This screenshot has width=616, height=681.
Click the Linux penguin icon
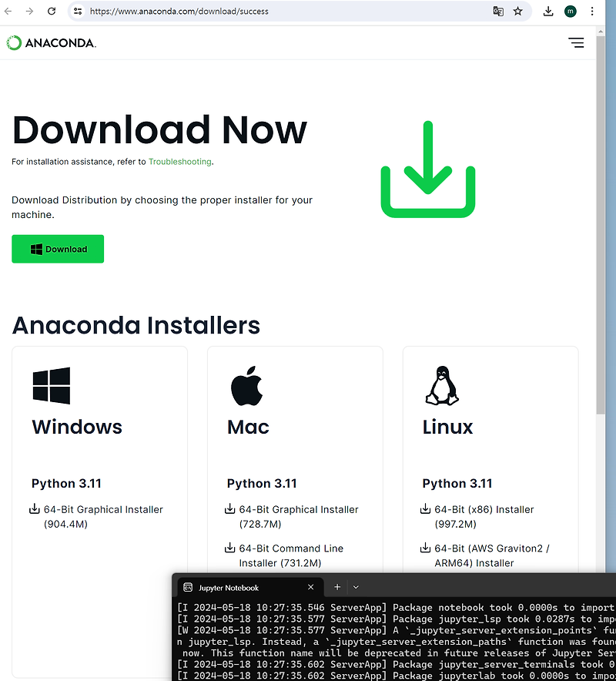441,385
